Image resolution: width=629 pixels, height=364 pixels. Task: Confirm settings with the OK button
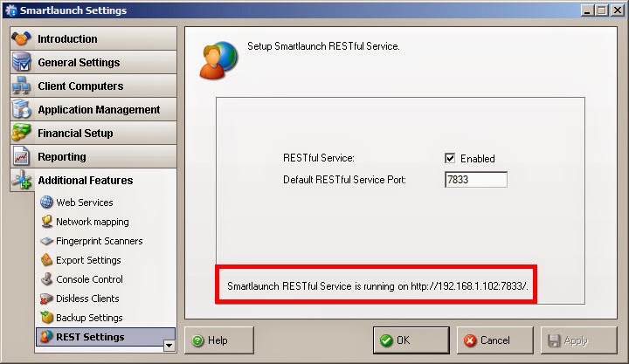pos(411,340)
